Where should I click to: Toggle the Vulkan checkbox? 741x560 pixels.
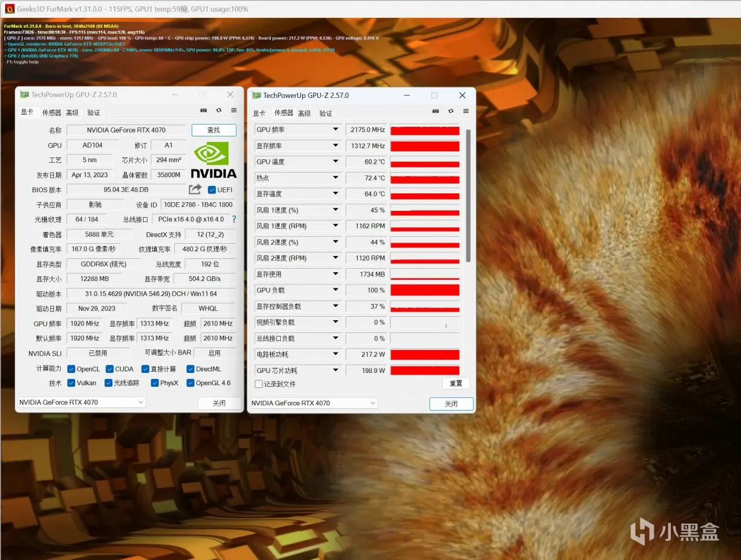[x=71, y=383]
